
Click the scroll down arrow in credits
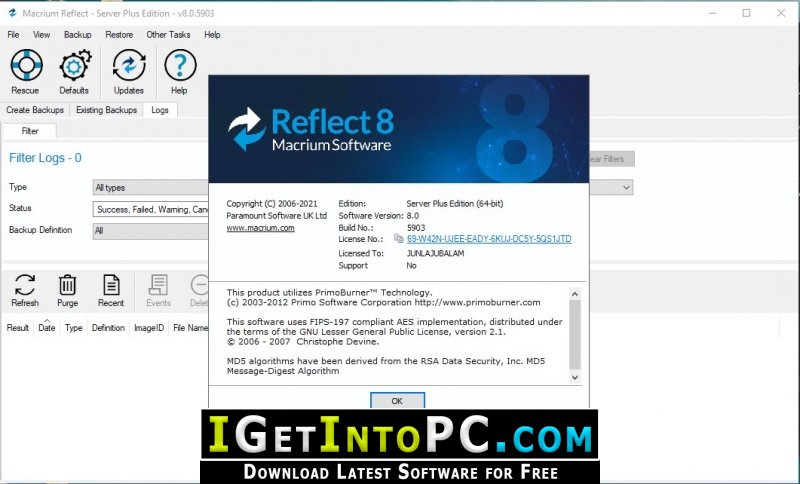[x=574, y=377]
